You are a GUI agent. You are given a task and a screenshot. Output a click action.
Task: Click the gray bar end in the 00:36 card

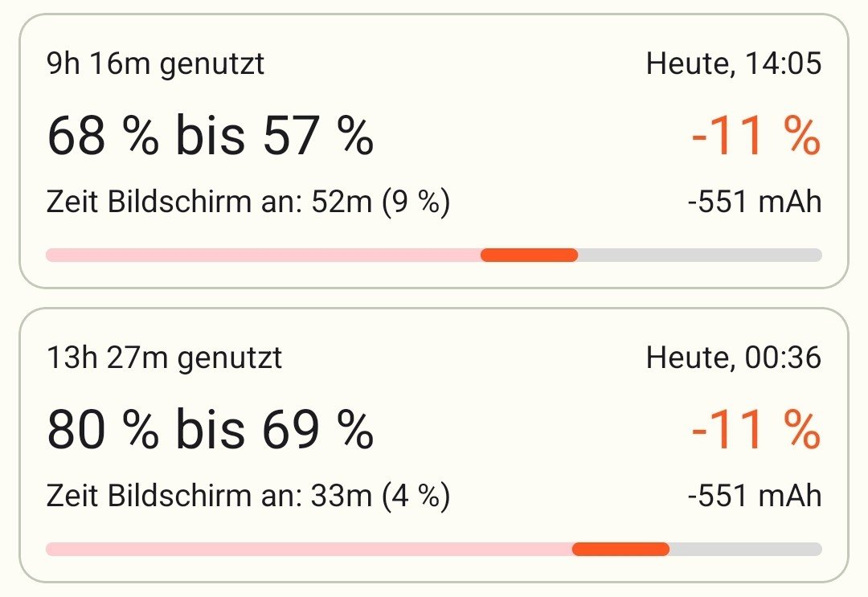pyautogui.click(x=745, y=550)
